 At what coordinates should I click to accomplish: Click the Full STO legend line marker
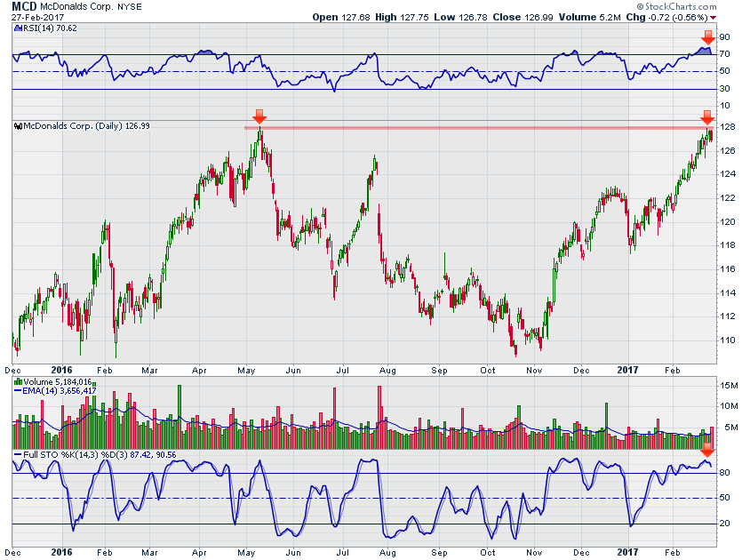18,455
